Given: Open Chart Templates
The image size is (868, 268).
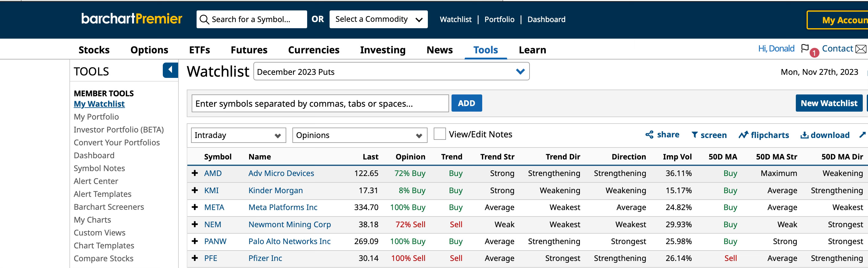Looking at the screenshot, I should 104,245.
